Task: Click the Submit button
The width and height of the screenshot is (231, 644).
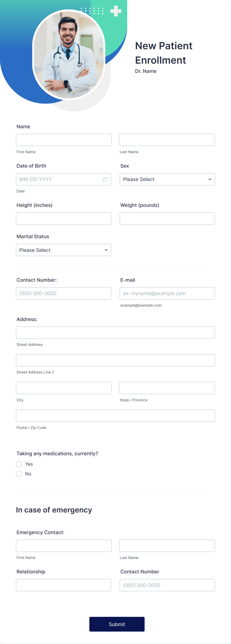Action: 117,624
